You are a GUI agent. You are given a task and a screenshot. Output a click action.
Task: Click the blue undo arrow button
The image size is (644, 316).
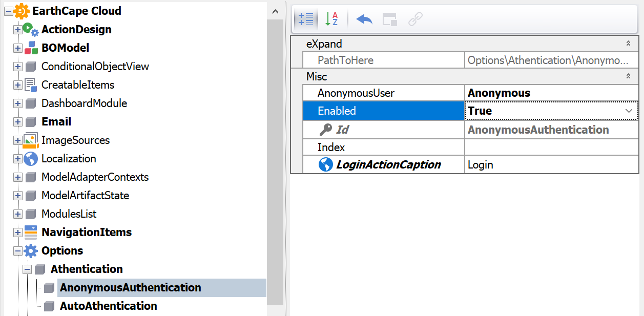(x=364, y=19)
